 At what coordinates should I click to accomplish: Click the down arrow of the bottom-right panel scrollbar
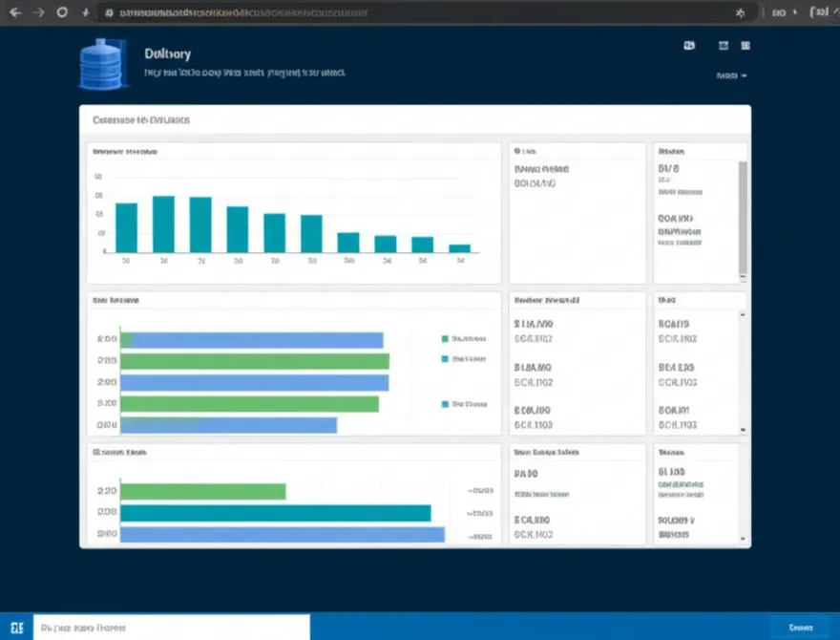pyautogui.click(x=743, y=538)
